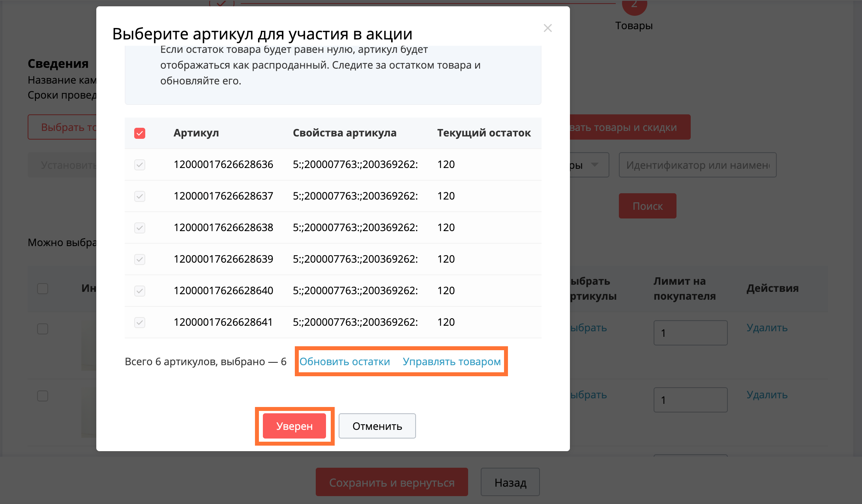Screen dimensions: 862x504
Task: Click the Поиск button in the background page
Action: [x=647, y=206]
